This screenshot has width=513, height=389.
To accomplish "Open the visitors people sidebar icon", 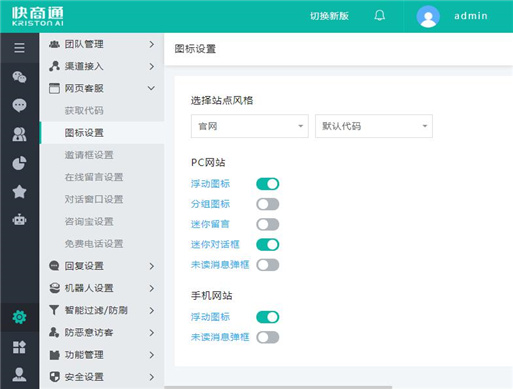I will [x=19, y=134].
